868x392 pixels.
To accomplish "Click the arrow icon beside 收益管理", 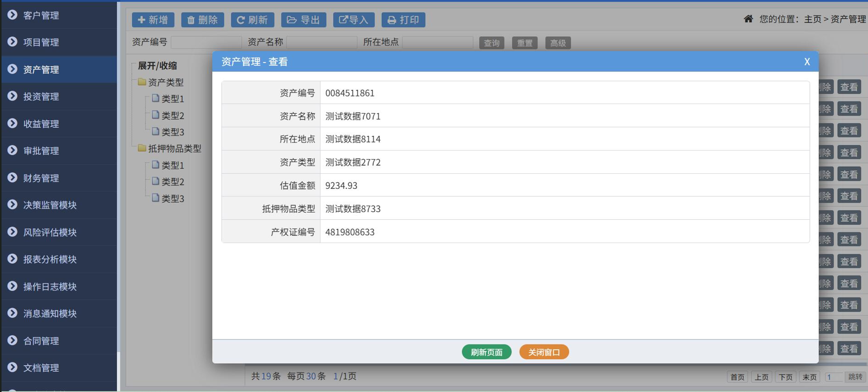I will (x=13, y=123).
